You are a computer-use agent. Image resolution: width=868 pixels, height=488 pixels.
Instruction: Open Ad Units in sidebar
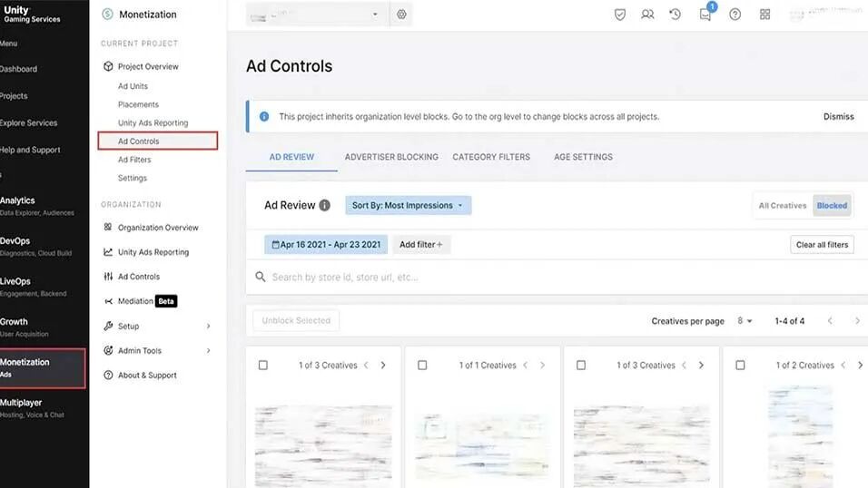(133, 86)
